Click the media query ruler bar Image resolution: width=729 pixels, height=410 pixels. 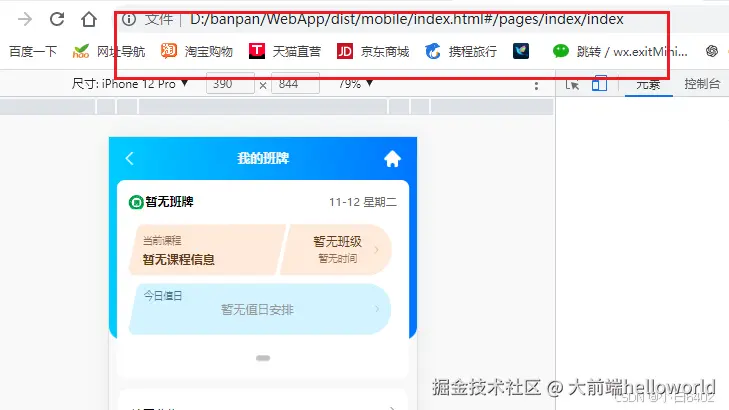(277, 106)
